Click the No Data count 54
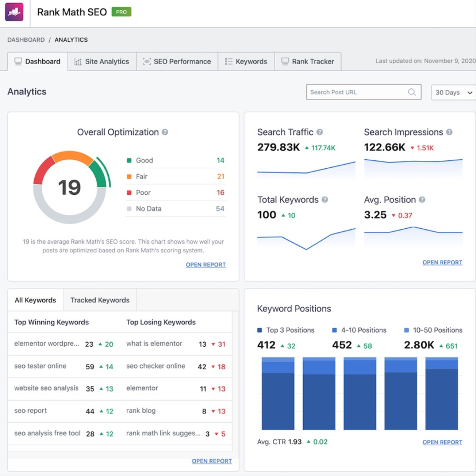476x476 pixels. 220,209
